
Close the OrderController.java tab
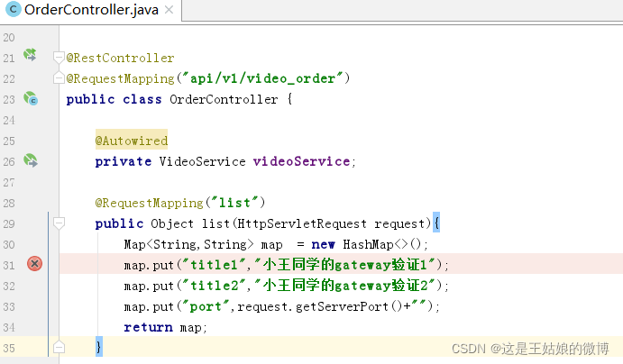pyautogui.click(x=169, y=10)
